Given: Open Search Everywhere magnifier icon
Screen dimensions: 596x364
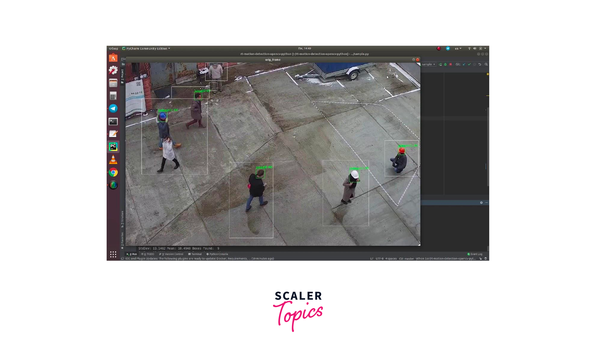Looking at the screenshot, I should coord(486,64).
